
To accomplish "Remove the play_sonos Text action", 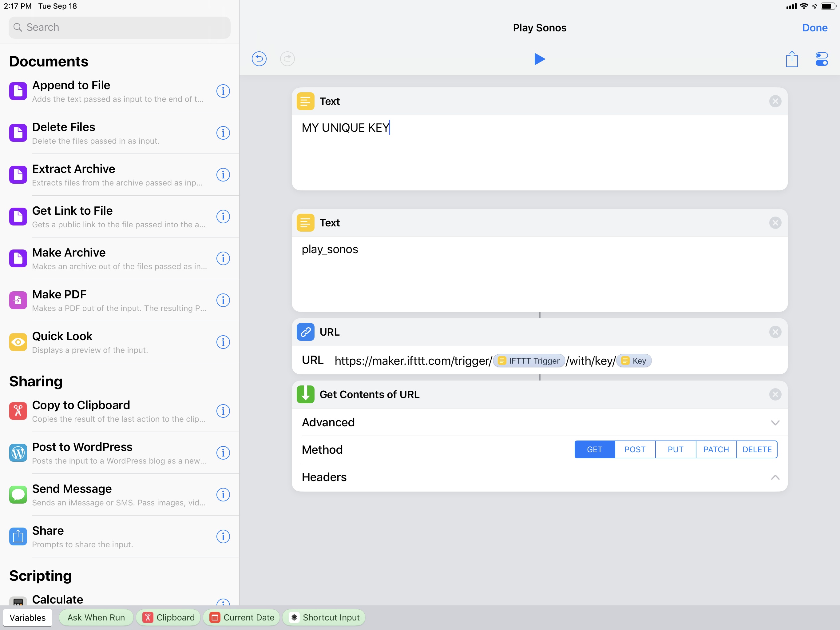I will (x=775, y=223).
